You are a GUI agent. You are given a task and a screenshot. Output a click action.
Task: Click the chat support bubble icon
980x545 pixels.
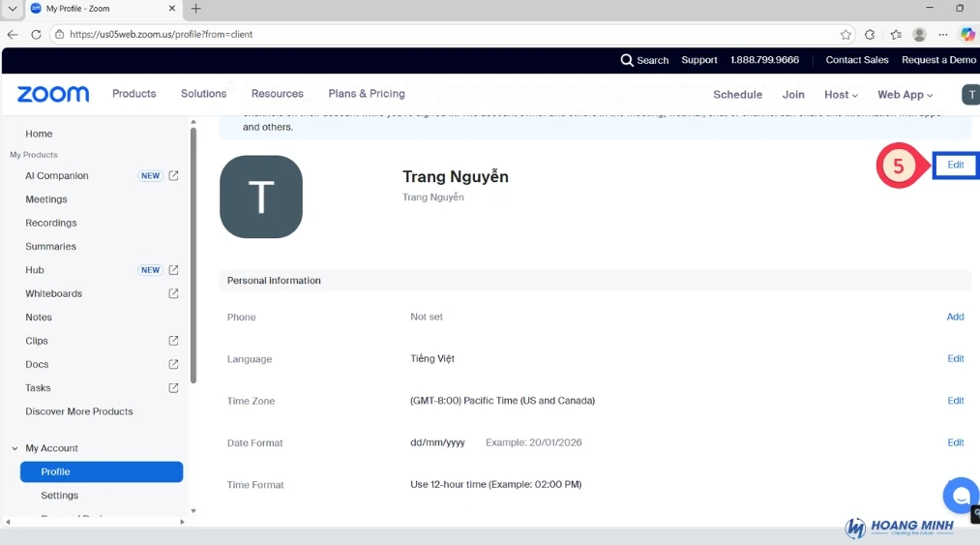pos(961,496)
